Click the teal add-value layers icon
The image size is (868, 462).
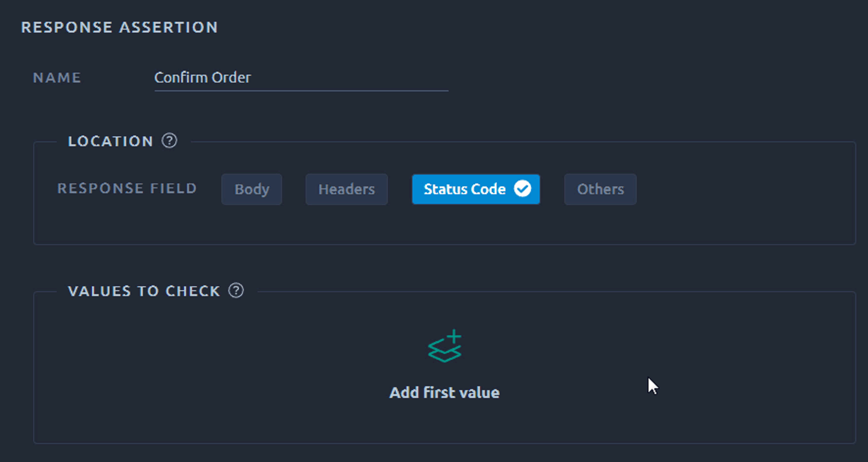tap(444, 346)
